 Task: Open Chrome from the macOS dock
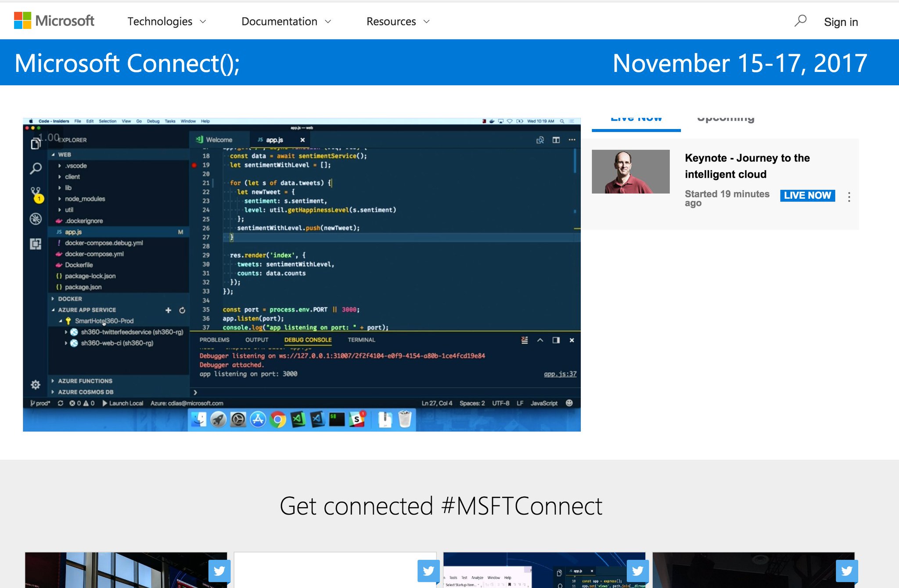point(277,420)
